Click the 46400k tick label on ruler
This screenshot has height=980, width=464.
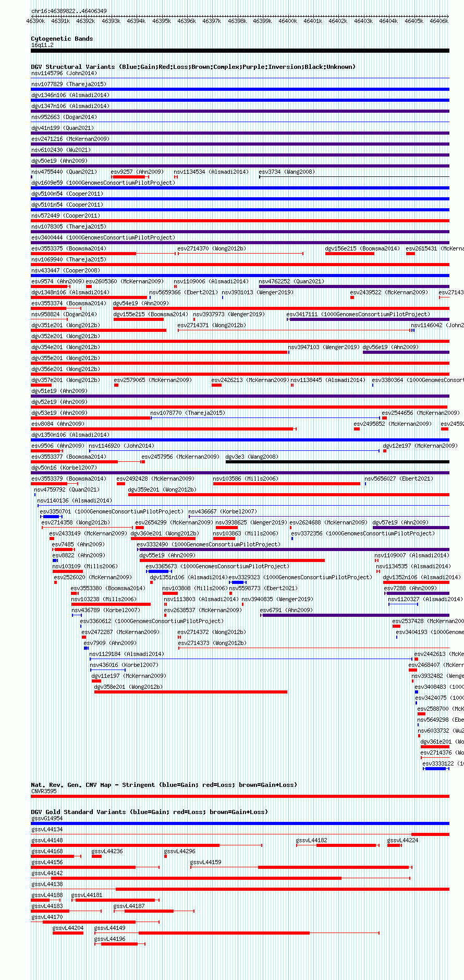tap(287, 21)
